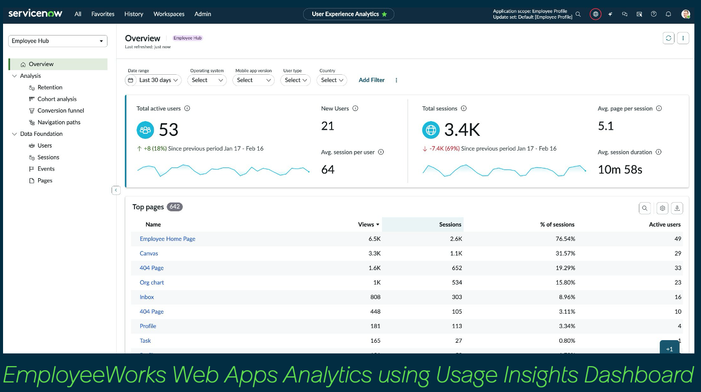Open the Employee Hub app dropdown
Image resolution: width=701 pixels, height=392 pixels.
click(58, 41)
